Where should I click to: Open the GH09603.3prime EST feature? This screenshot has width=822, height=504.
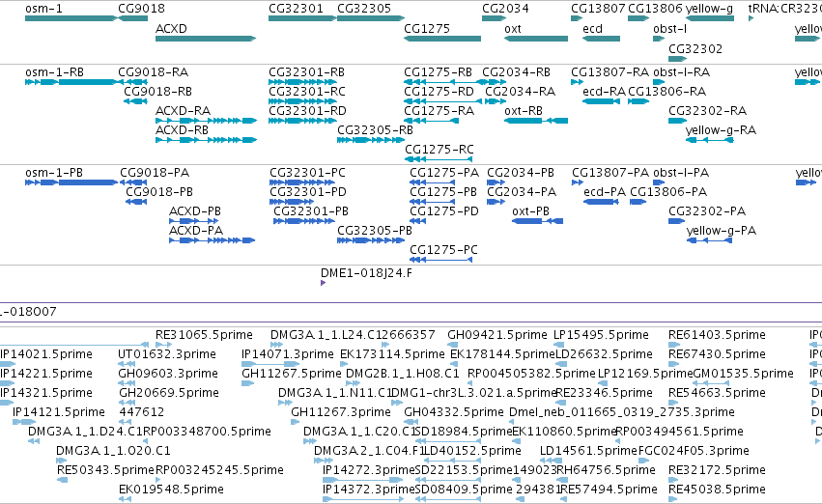pos(125,383)
